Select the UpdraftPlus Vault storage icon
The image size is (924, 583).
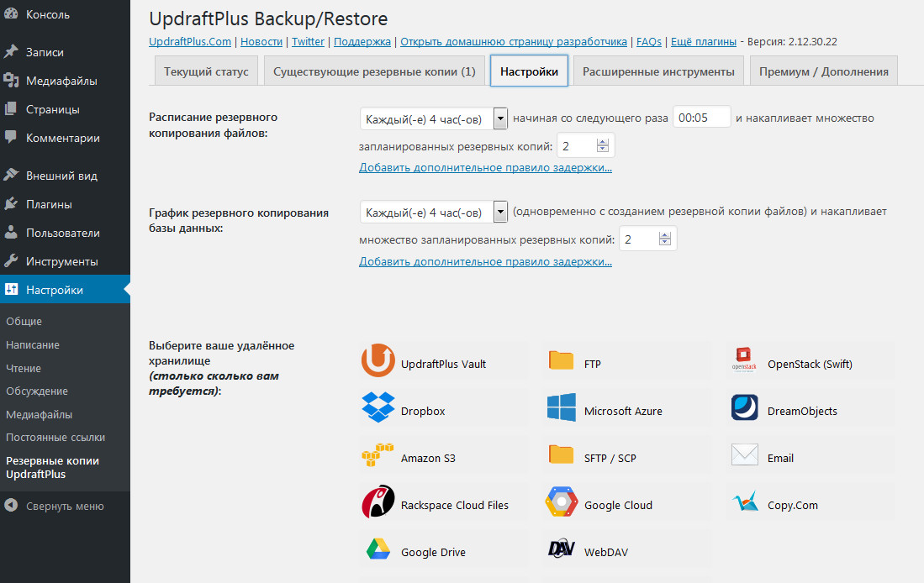(378, 361)
